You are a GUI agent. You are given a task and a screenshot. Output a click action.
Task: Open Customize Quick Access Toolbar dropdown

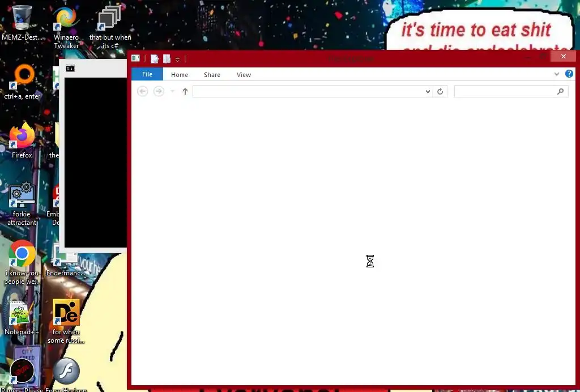point(177,59)
